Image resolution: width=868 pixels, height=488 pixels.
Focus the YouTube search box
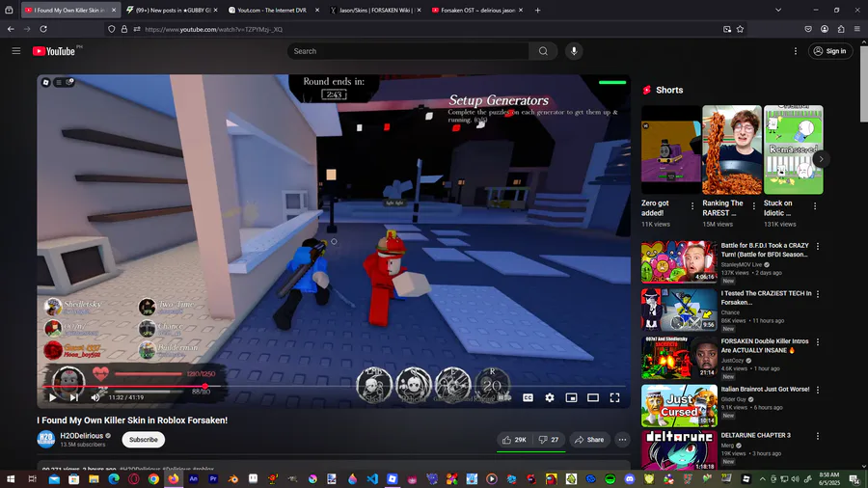point(408,51)
